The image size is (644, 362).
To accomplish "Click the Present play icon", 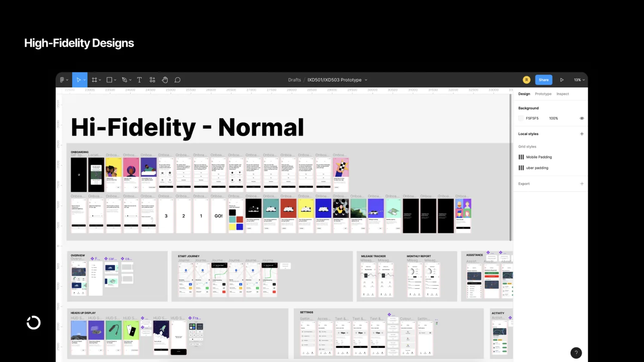I will pyautogui.click(x=562, y=80).
